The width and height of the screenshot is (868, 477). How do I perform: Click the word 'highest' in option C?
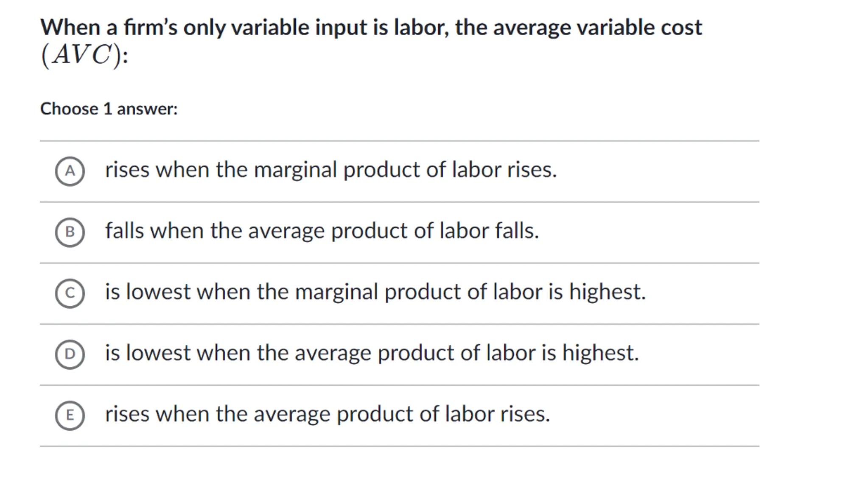(x=606, y=292)
